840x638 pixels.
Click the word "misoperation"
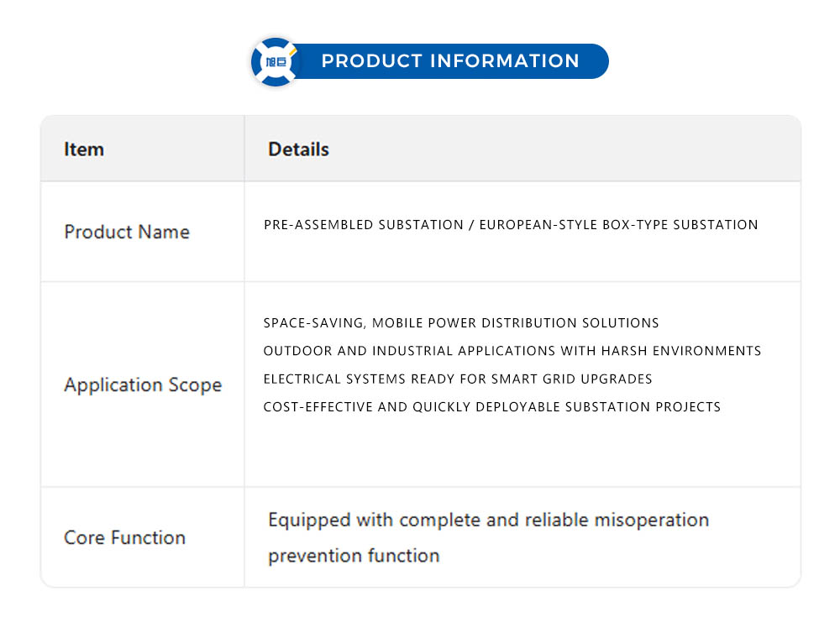click(651, 520)
